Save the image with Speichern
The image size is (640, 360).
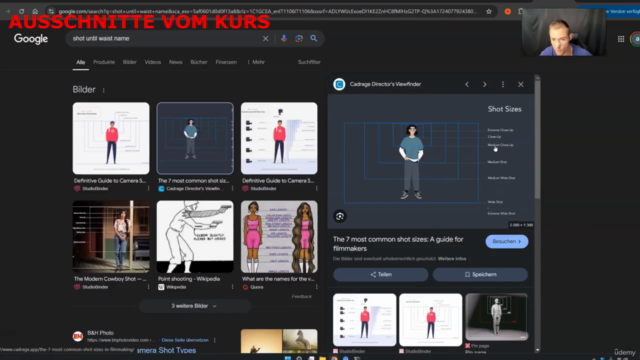pyautogui.click(x=480, y=275)
